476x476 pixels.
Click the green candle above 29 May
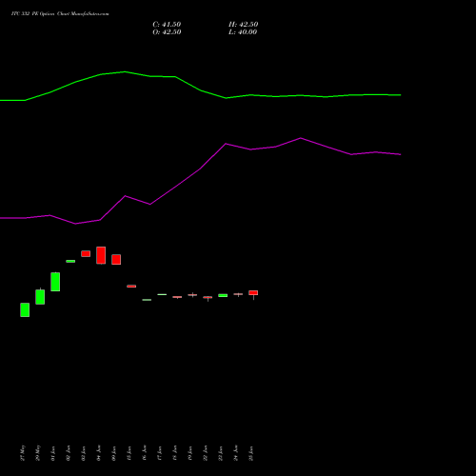pyautogui.click(x=40, y=297)
